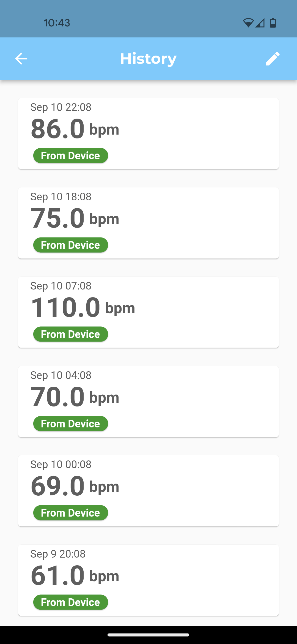Tap From Device badge on 70.0 bpm
297x644 pixels.
point(71,424)
